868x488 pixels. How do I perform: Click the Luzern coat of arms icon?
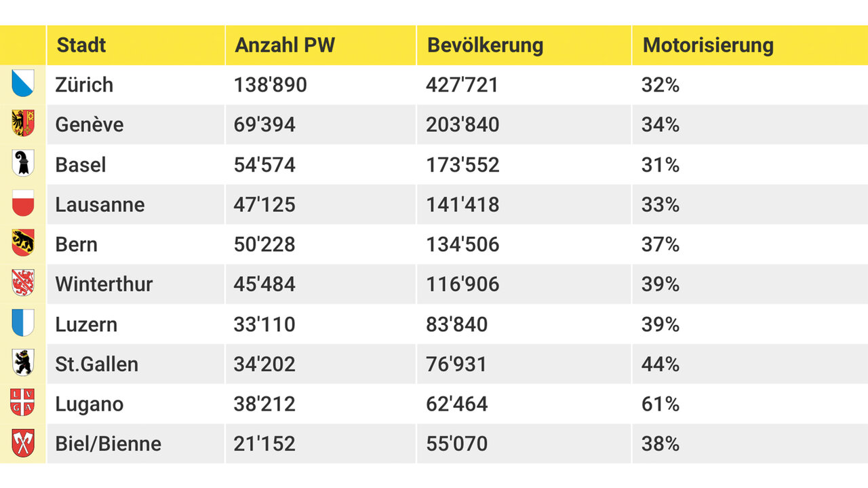click(x=22, y=323)
